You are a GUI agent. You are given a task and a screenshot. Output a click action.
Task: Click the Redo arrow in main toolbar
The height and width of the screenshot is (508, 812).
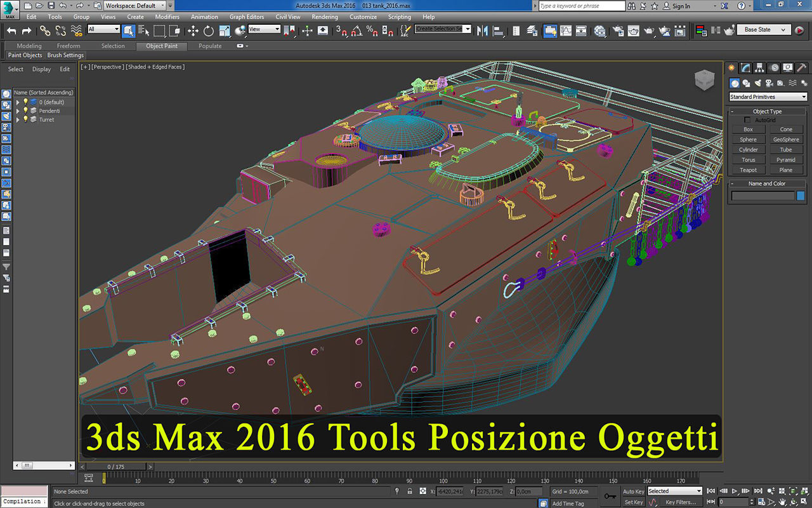pos(27,30)
